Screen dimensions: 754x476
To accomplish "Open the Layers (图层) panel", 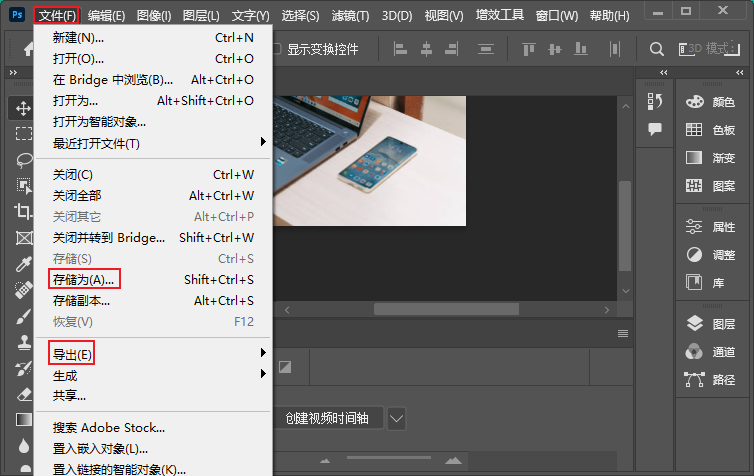I will tap(712, 323).
